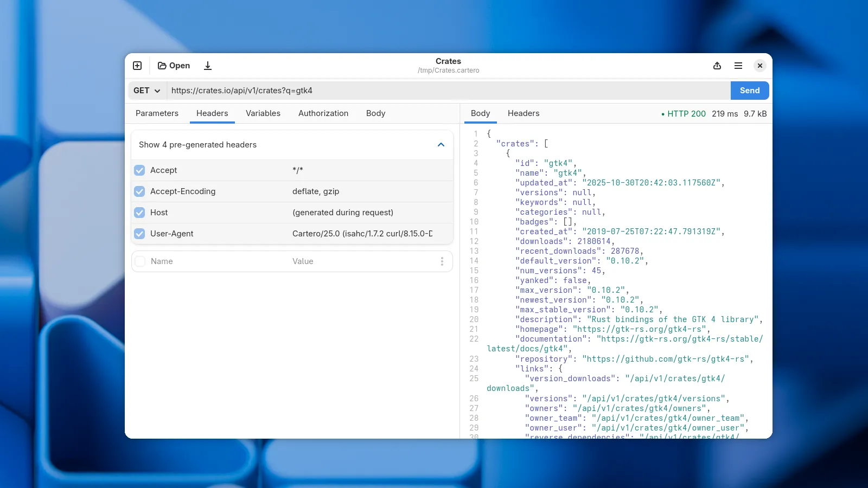Viewport: 868px width, 488px height.
Task: Open the Variables tab
Action: (x=263, y=113)
